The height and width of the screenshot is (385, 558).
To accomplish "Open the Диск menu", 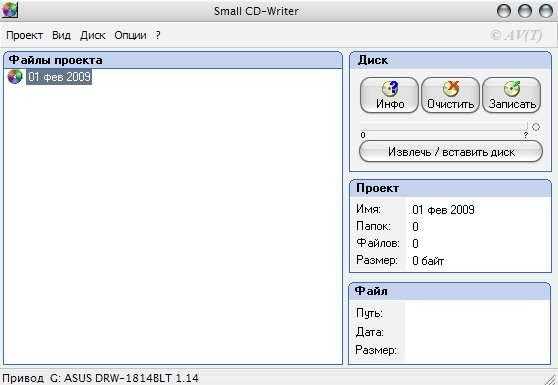I will click(x=93, y=35).
